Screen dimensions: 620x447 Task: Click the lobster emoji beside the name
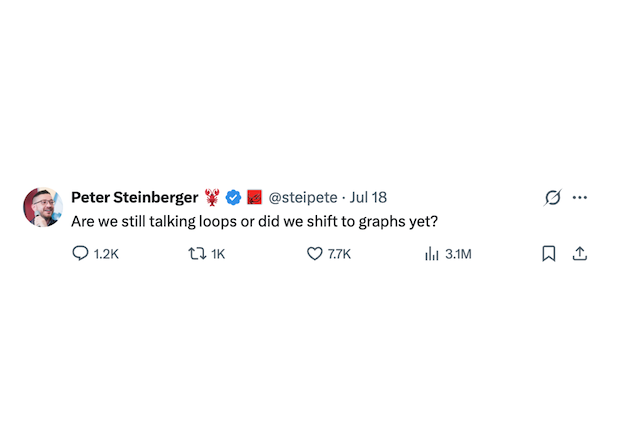click(x=212, y=197)
